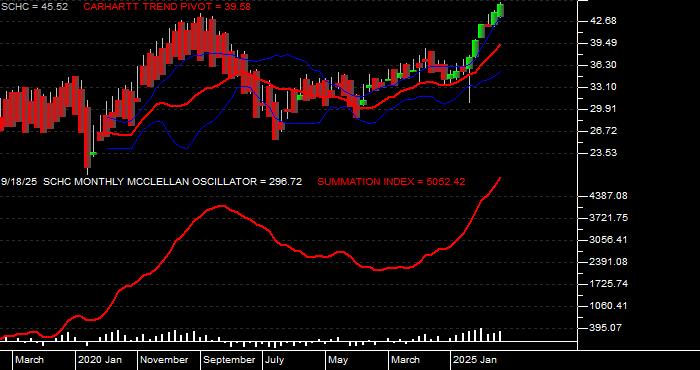Click the 23.53 price axis value
Image resolution: width=700 pixels, height=370 pixels.
click(x=603, y=153)
